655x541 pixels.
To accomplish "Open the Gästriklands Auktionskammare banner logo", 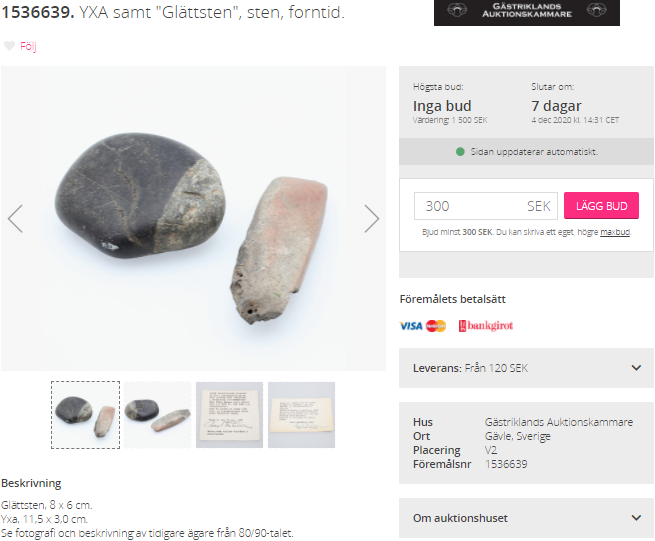I will (527, 11).
